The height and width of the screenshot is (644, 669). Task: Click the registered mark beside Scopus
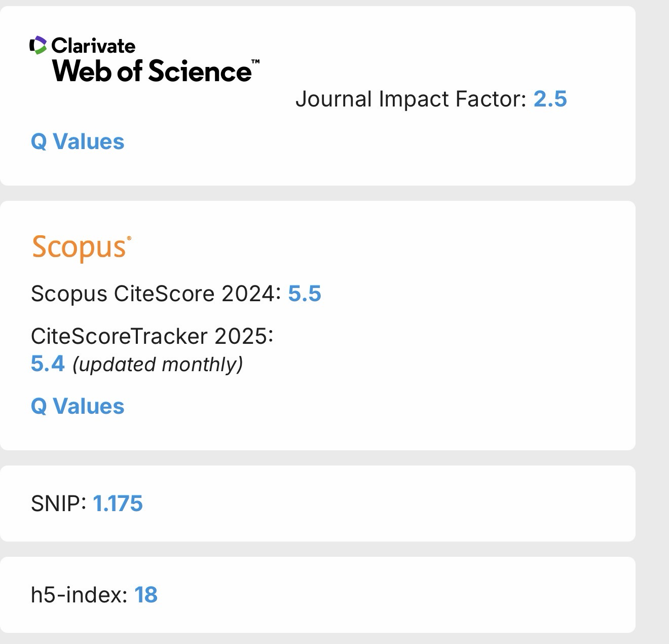(129, 238)
